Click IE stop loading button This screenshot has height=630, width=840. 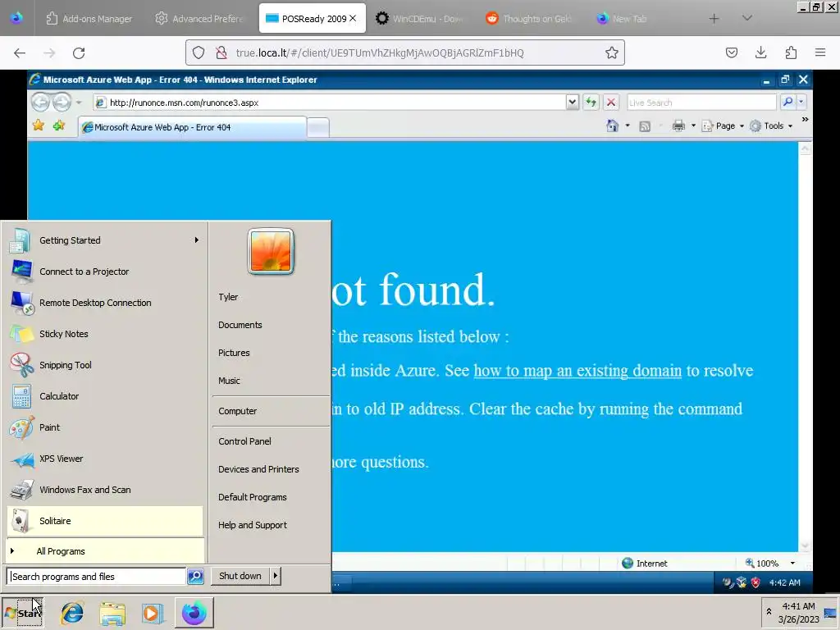(610, 102)
